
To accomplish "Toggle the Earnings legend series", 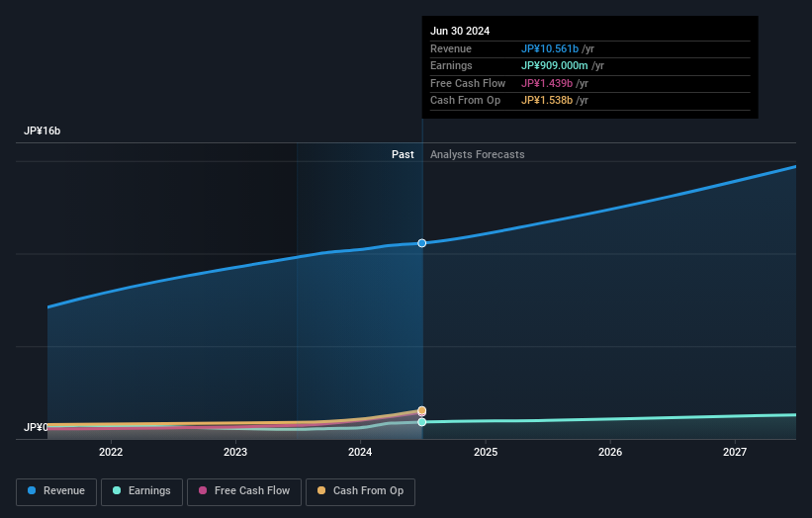I will pyautogui.click(x=141, y=491).
